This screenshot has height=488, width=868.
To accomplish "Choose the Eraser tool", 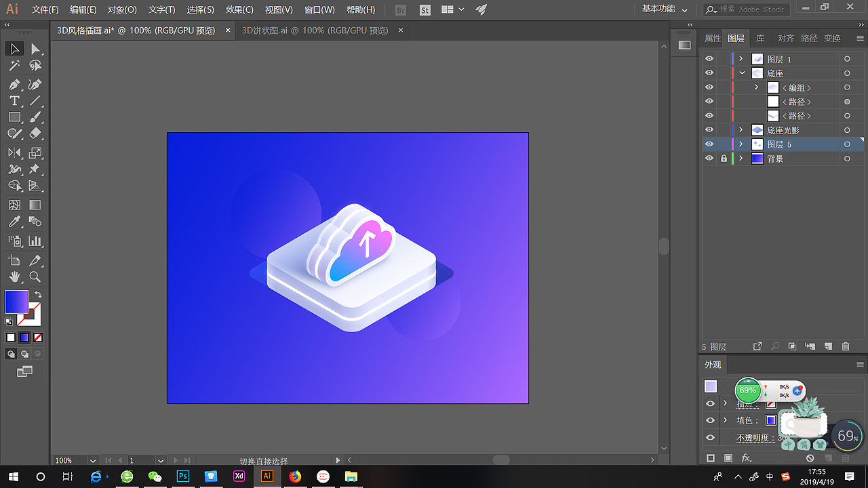I will click(x=35, y=134).
